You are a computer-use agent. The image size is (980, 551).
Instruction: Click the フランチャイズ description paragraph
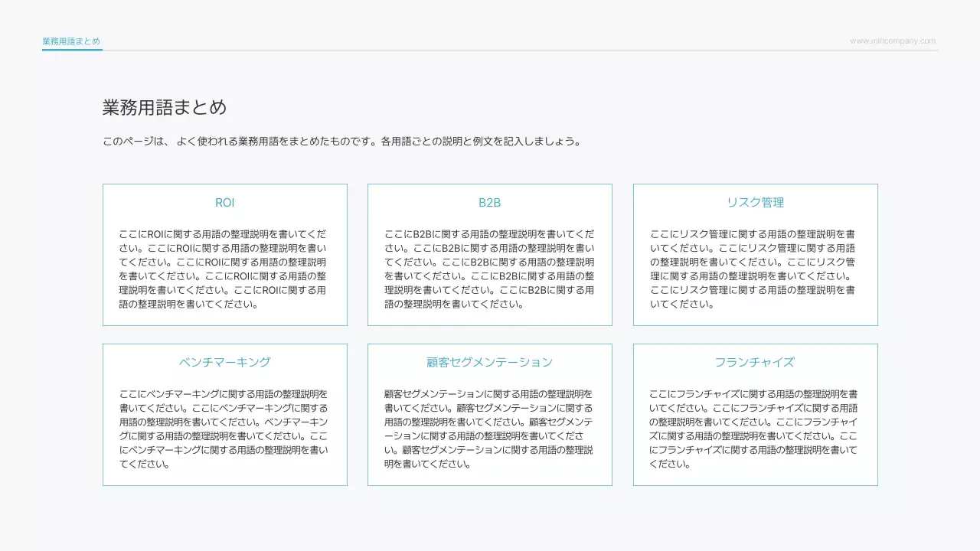click(753, 429)
